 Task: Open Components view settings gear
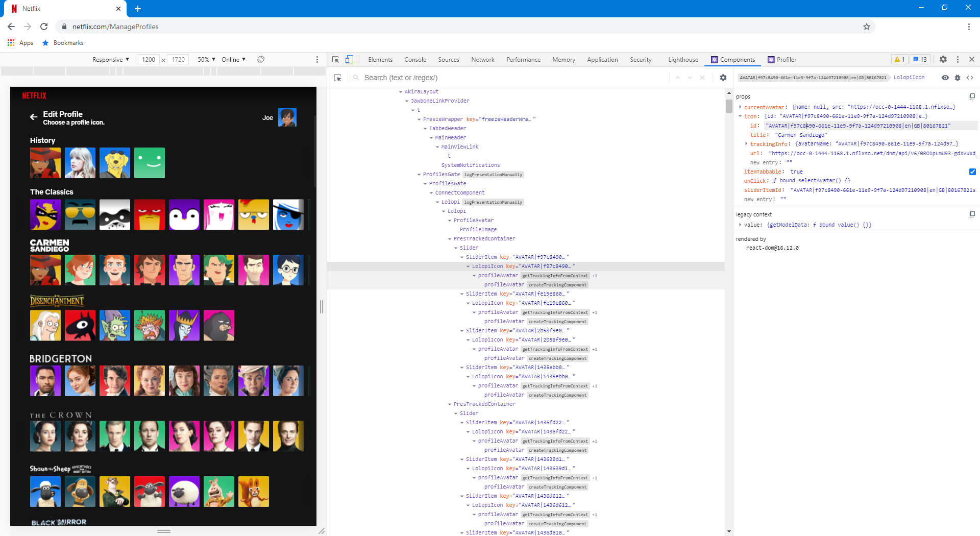(x=723, y=78)
